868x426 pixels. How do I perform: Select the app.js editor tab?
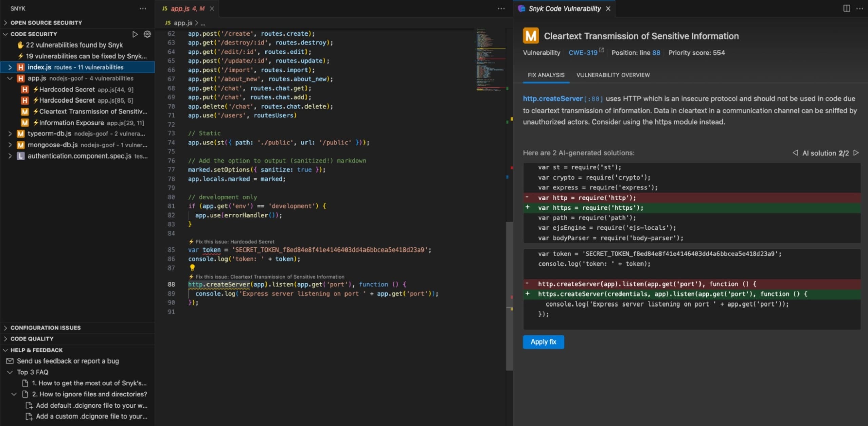pos(183,8)
